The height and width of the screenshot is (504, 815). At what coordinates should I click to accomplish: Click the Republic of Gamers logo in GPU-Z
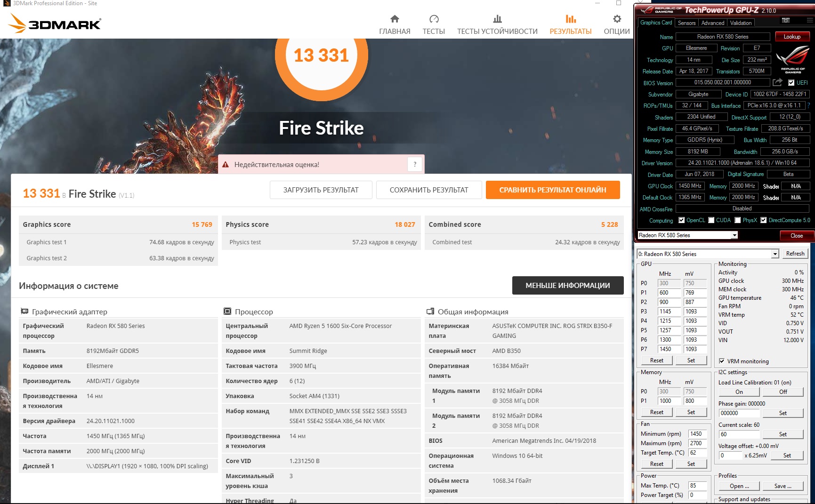[x=793, y=59]
